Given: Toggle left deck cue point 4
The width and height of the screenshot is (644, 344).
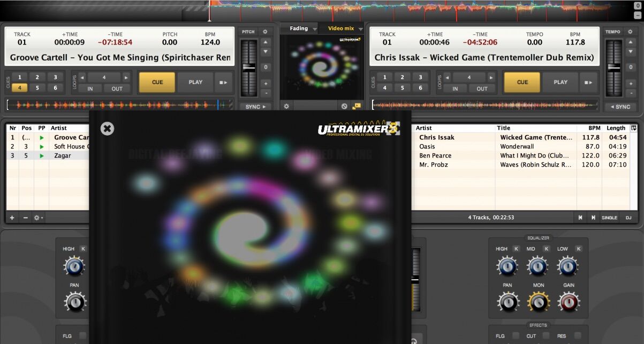Looking at the screenshot, I should click(19, 88).
